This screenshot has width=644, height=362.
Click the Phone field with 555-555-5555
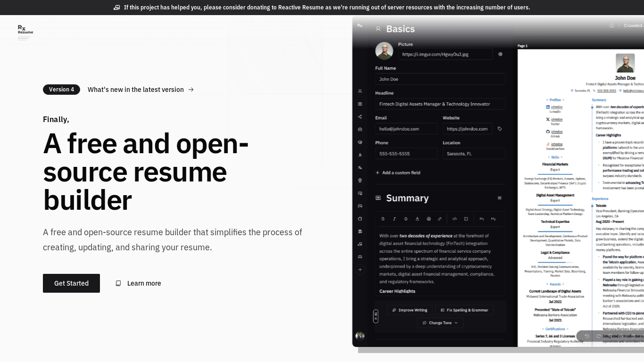(x=406, y=154)
